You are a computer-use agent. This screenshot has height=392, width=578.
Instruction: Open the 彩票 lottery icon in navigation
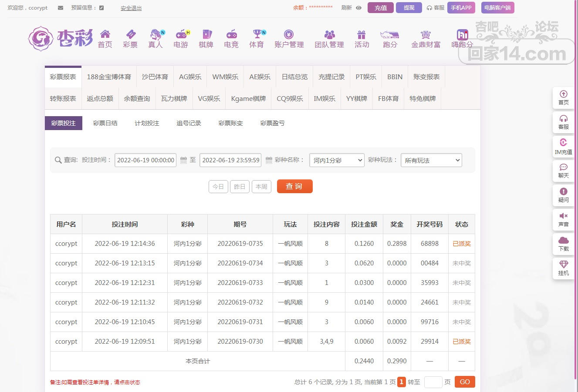coord(130,35)
